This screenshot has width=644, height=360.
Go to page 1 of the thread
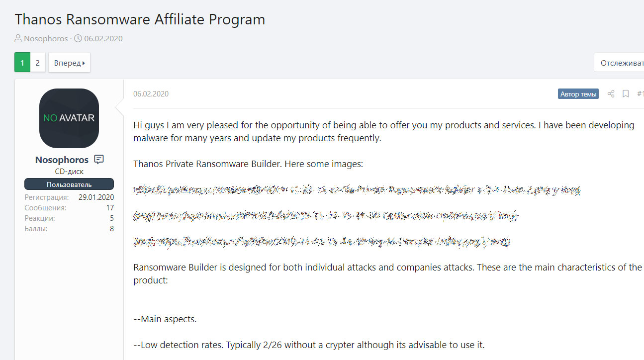pos(22,63)
